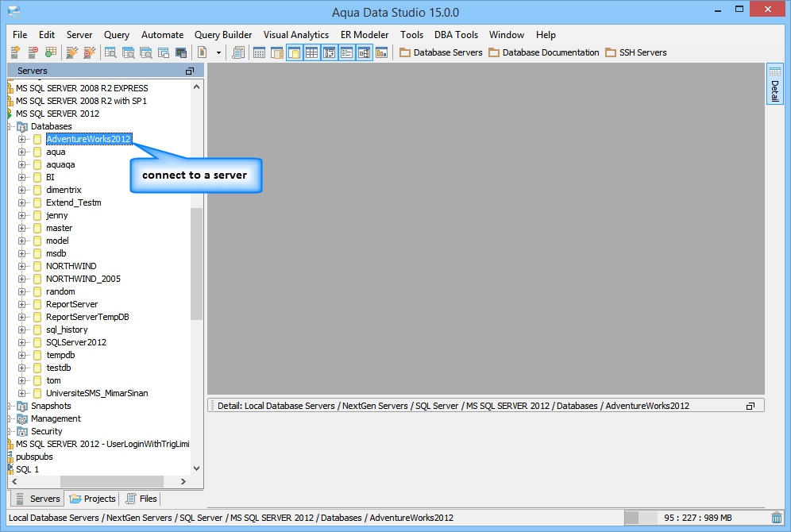The image size is (791, 532).
Task: Open the Automate menu
Action: click(163, 35)
